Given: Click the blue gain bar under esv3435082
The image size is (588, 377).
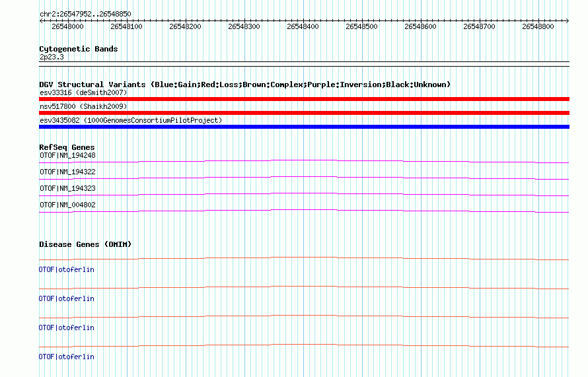Looking at the screenshot, I should coord(304,127).
